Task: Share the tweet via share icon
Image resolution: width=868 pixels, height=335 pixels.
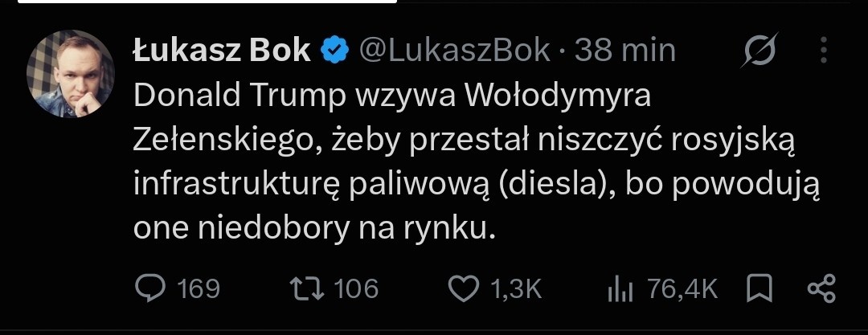Action: click(x=821, y=289)
